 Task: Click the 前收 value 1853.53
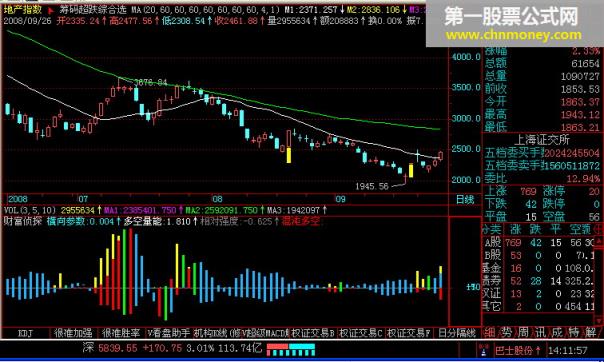click(580, 89)
